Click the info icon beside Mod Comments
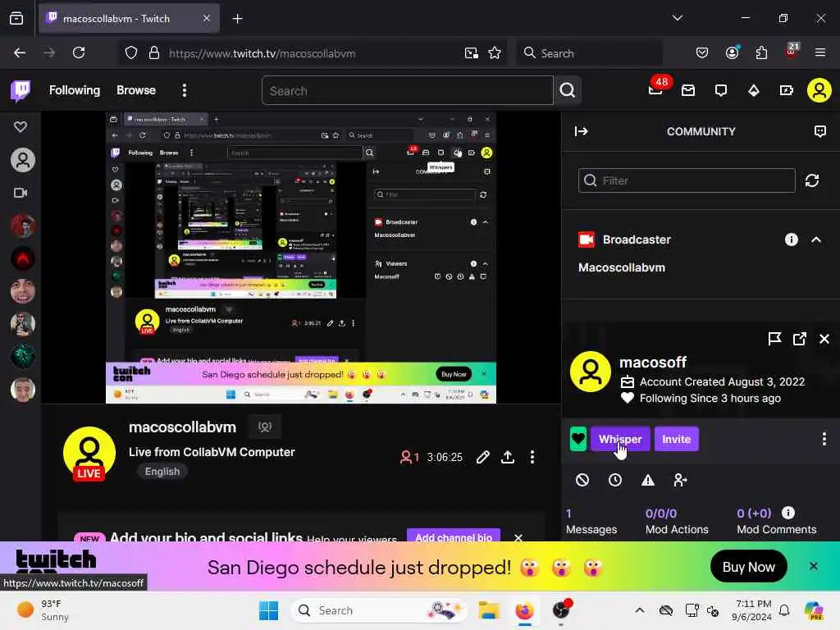 pyautogui.click(x=788, y=513)
